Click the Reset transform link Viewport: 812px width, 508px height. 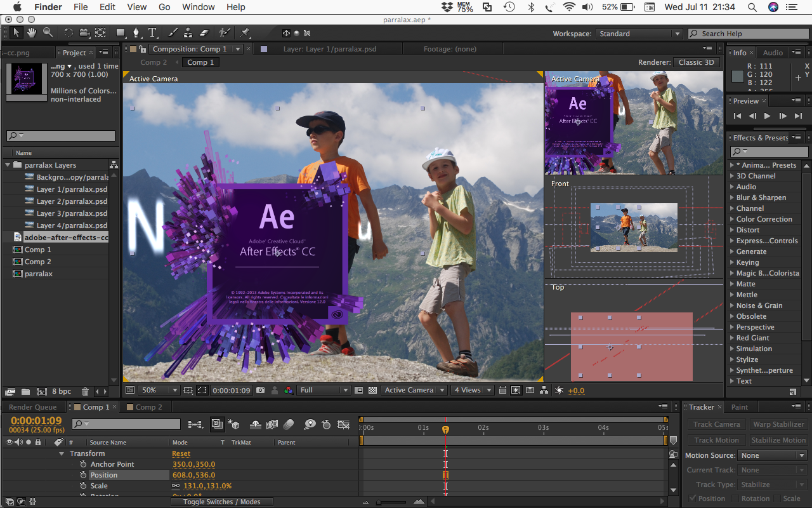pyautogui.click(x=181, y=453)
